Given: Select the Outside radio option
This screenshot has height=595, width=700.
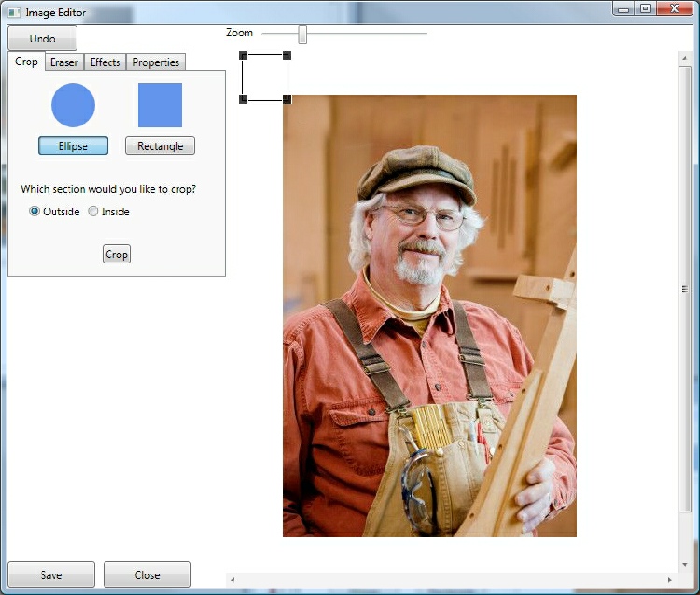Looking at the screenshot, I should [x=35, y=211].
